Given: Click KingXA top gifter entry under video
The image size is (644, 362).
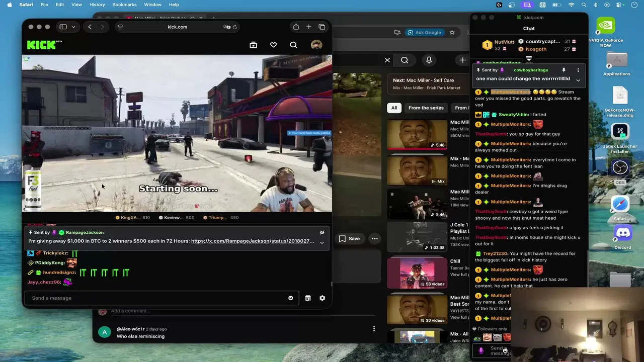Looking at the screenshot, I should (x=133, y=218).
